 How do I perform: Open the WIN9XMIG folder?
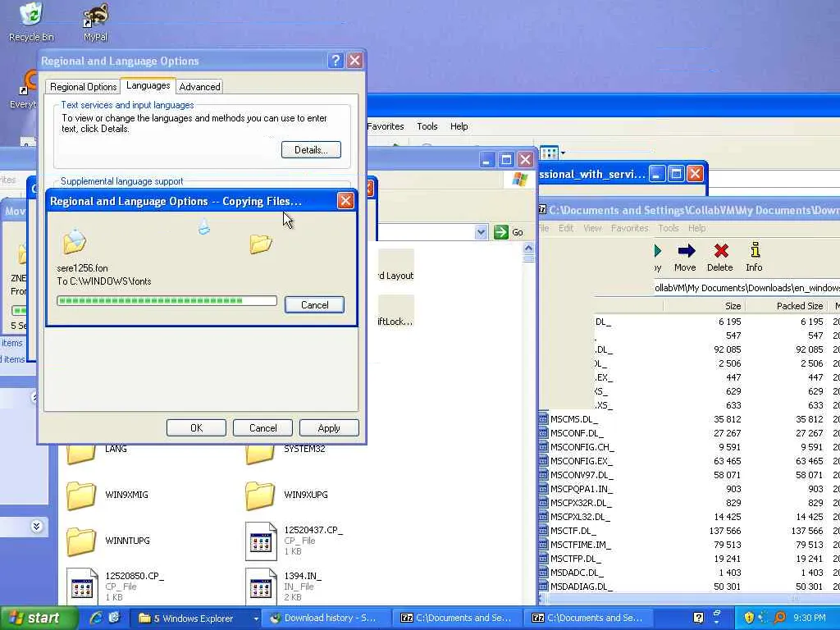tap(81, 495)
